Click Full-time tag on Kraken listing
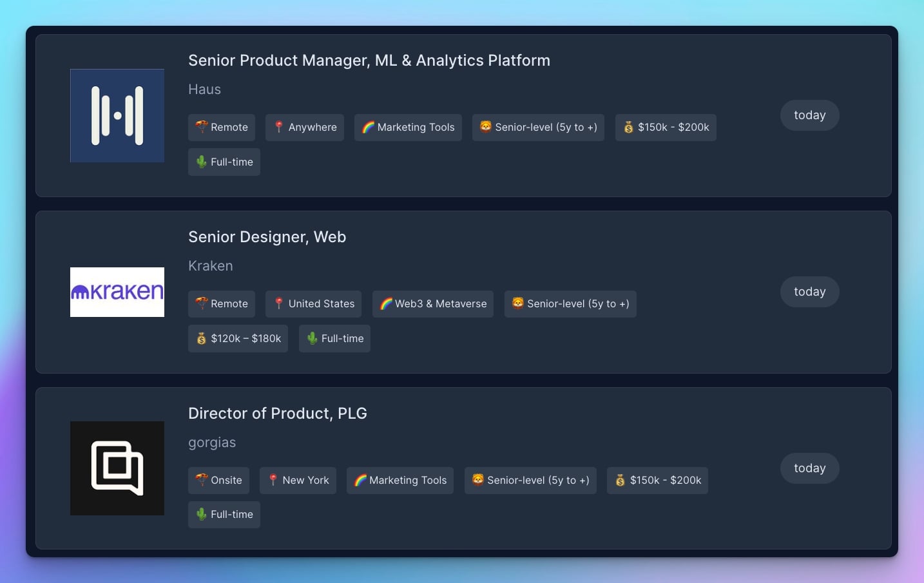 coord(334,339)
